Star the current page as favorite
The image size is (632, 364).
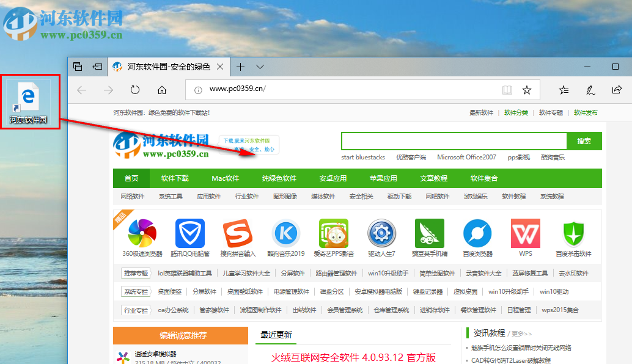[x=527, y=89]
